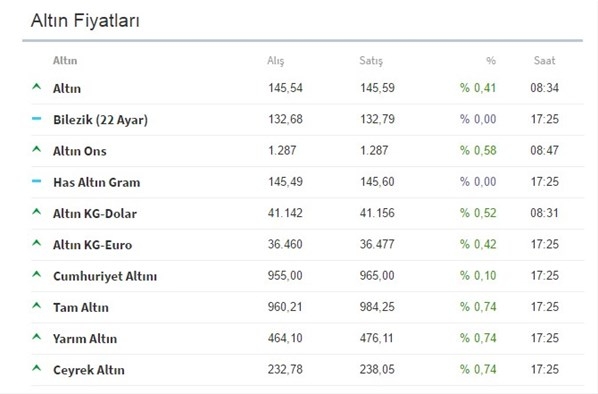
Task: Click the up arrow beside Altın KG-Dolar
Action: pyautogui.click(x=37, y=212)
